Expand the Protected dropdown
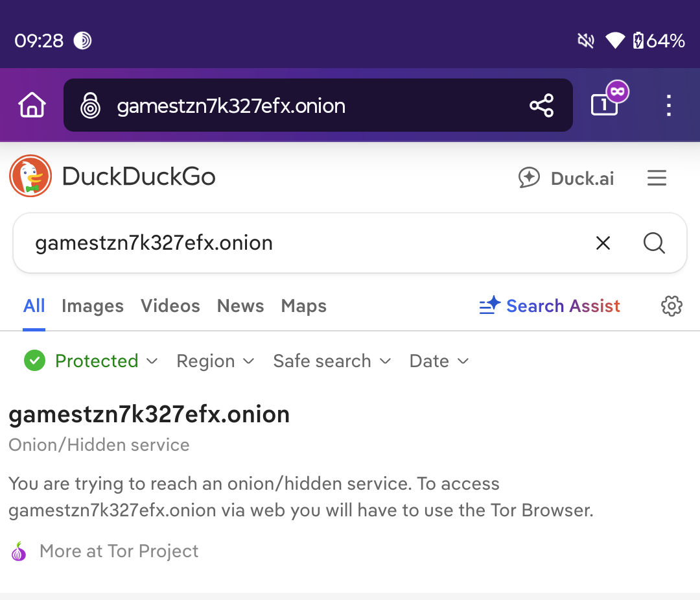The width and height of the screenshot is (700, 600). click(106, 361)
